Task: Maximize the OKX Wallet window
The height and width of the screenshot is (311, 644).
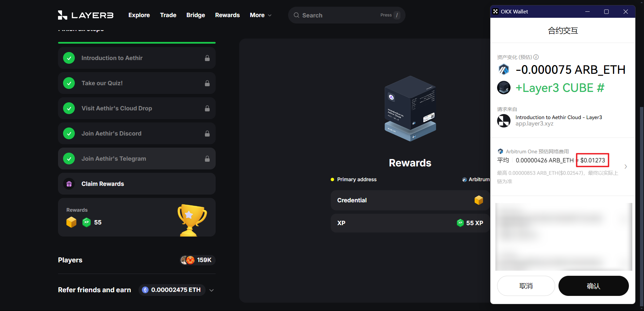Action: (606, 11)
